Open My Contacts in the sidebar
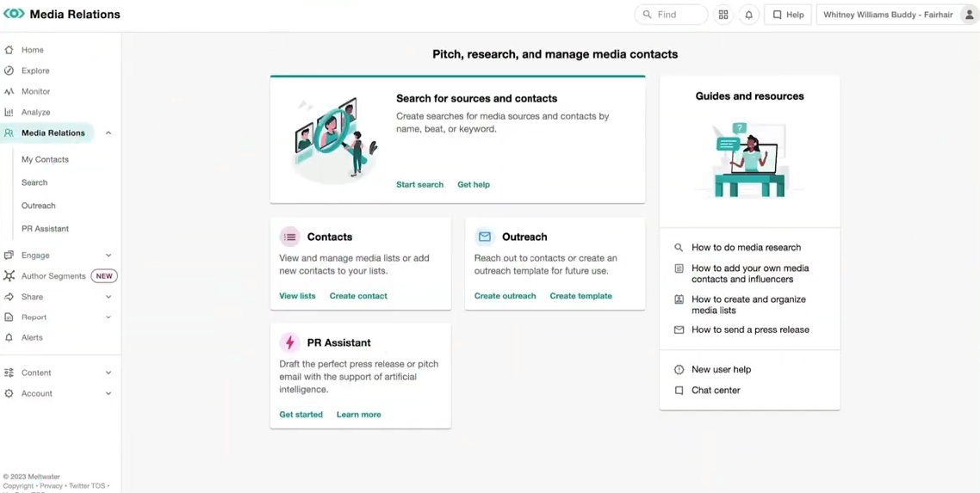 (45, 159)
